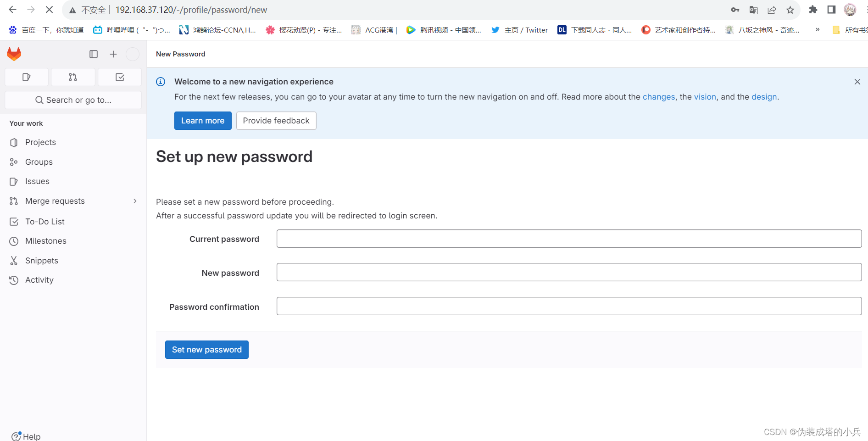This screenshot has width=868, height=441.
Task: Open Snippets in the sidebar
Action: click(73, 261)
